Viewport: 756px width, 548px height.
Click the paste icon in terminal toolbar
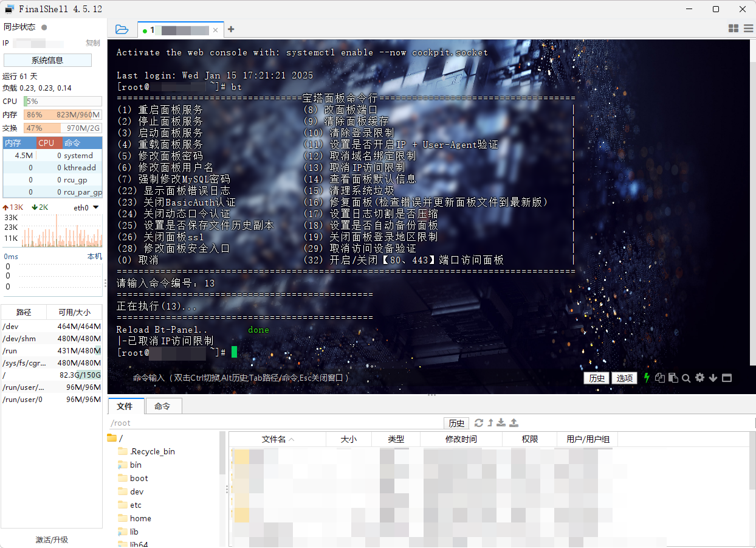pos(673,378)
